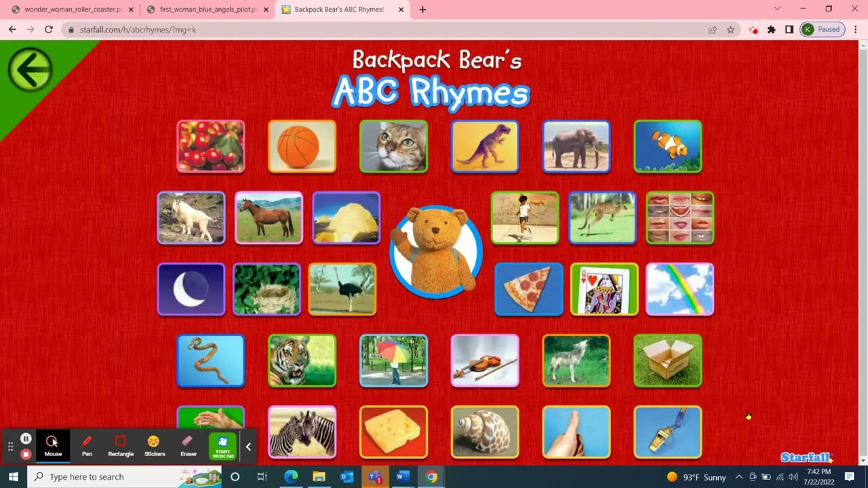Viewport: 868px width, 488px height.
Task: Open the snake picture tile
Action: click(x=211, y=361)
